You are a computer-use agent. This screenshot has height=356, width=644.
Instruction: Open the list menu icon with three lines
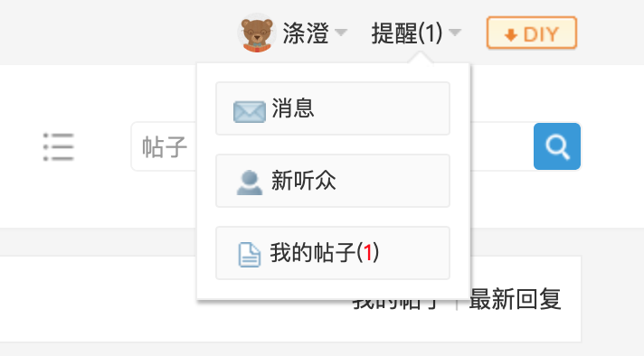58,147
